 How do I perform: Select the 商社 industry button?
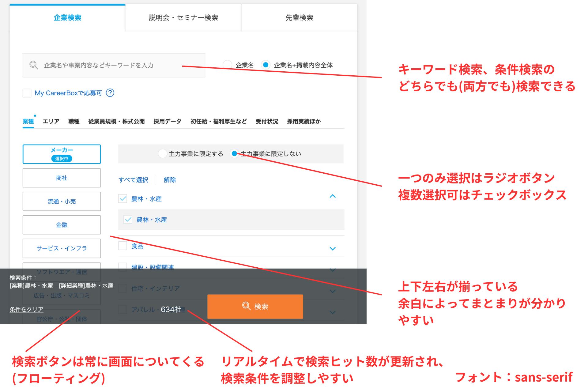click(62, 178)
